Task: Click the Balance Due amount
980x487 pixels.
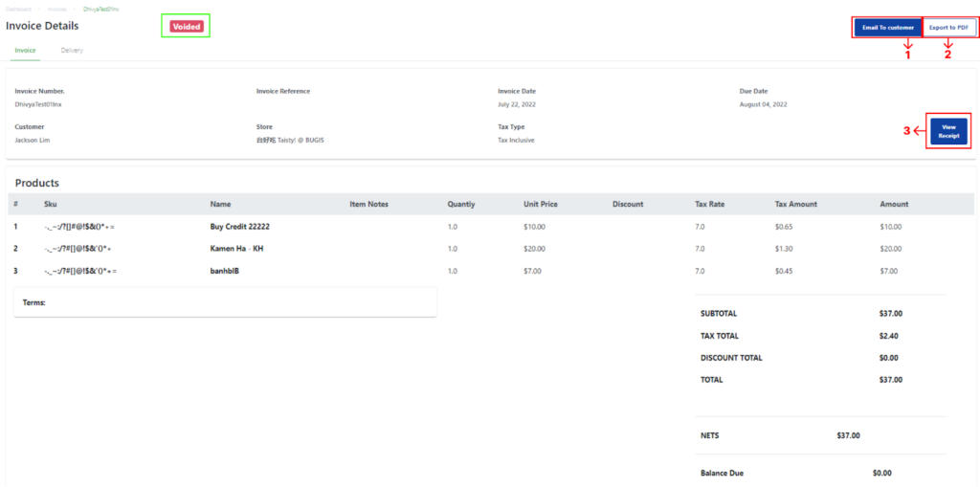Action: point(881,474)
